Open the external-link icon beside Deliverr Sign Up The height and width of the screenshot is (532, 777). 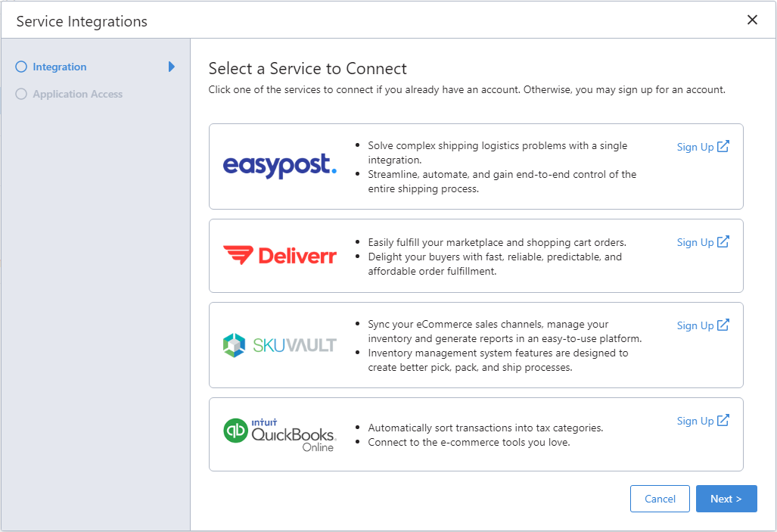724,241
